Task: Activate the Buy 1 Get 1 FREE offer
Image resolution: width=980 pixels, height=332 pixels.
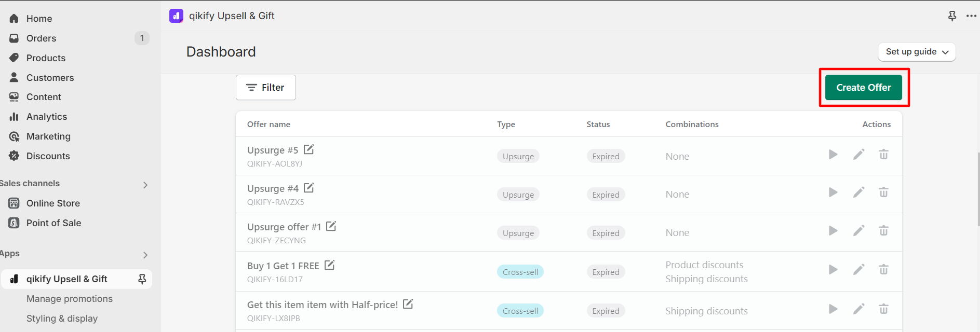Action: [x=833, y=270]
